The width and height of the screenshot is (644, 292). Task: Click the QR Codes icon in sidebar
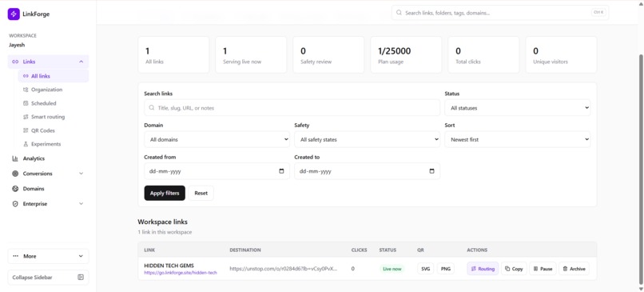26,130
